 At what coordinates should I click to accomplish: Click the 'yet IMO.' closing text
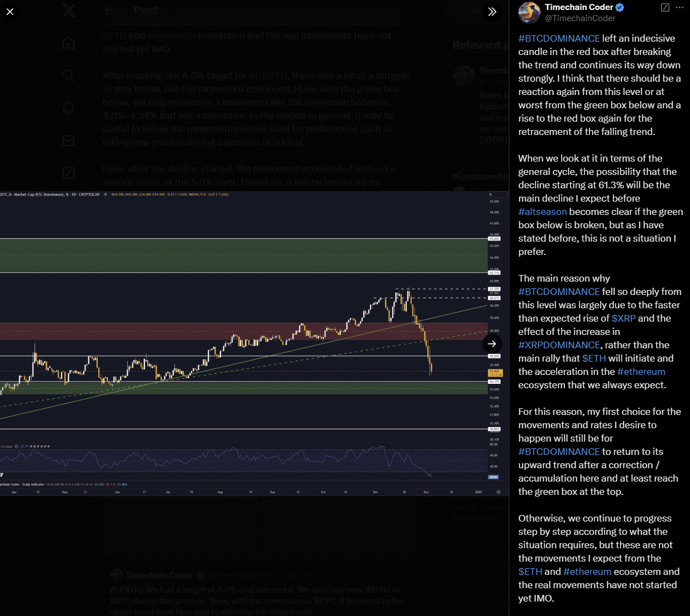click(536, 598)
